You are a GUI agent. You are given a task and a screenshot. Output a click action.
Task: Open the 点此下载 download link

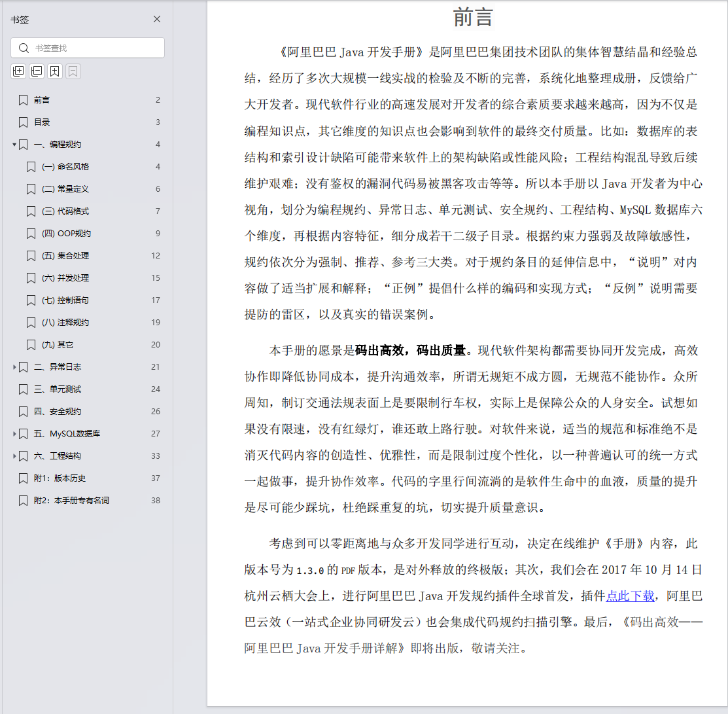[x=630, y=596]
